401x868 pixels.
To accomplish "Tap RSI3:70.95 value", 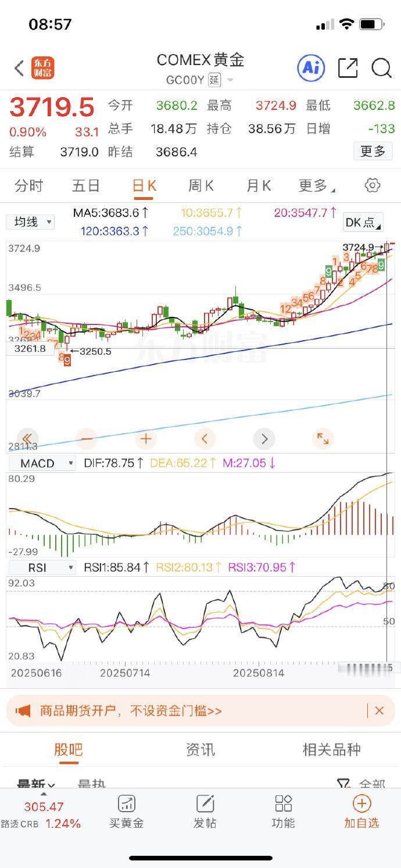I will coord(262,567).
